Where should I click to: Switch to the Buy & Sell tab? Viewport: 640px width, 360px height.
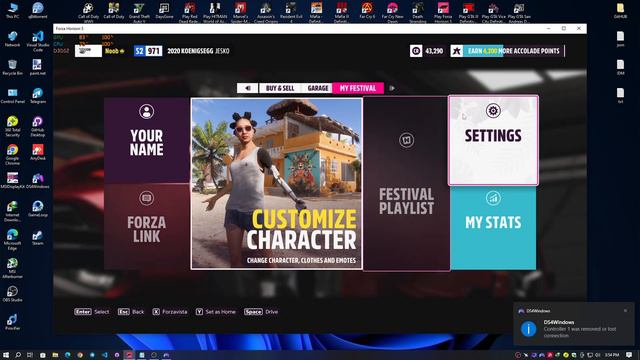(280, 88)
